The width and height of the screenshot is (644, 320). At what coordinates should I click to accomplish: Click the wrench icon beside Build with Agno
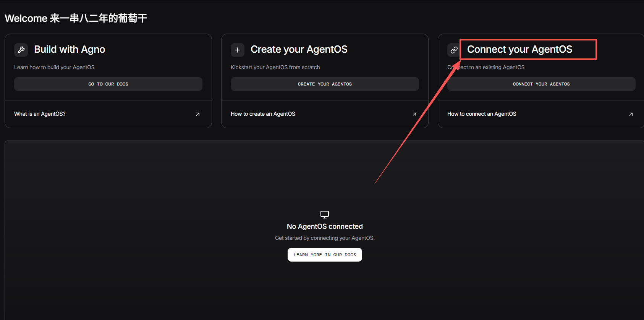click(x=21, y=50)
